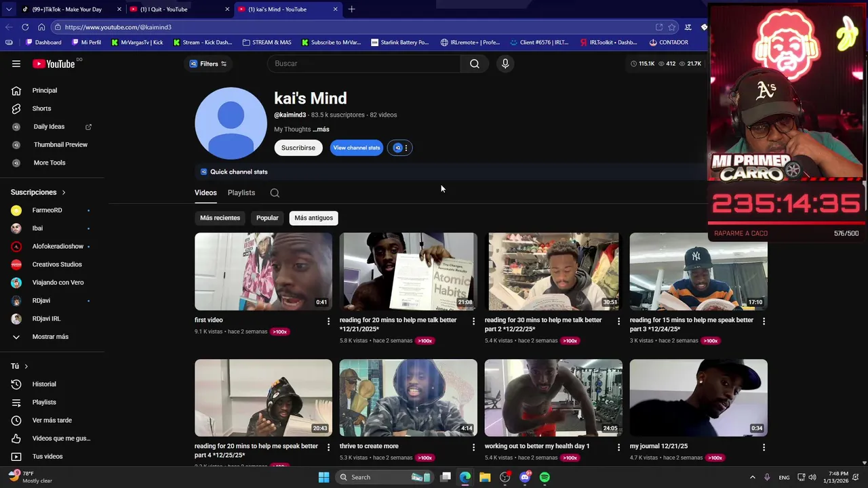Image resolution: width=868 pixels, height=488 pixels.
Task: Open Spotify from taskbar
Action: click(x=545, y=477)
